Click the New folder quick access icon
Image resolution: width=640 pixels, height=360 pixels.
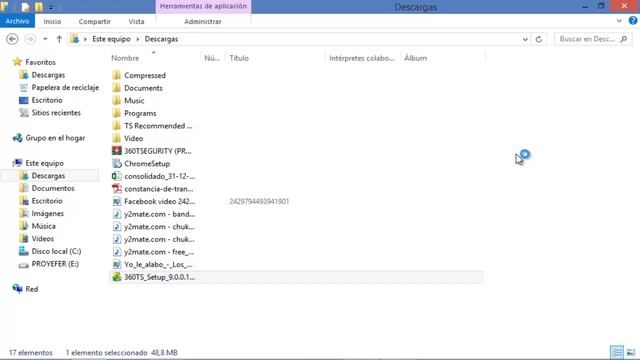tap(39, 7)
